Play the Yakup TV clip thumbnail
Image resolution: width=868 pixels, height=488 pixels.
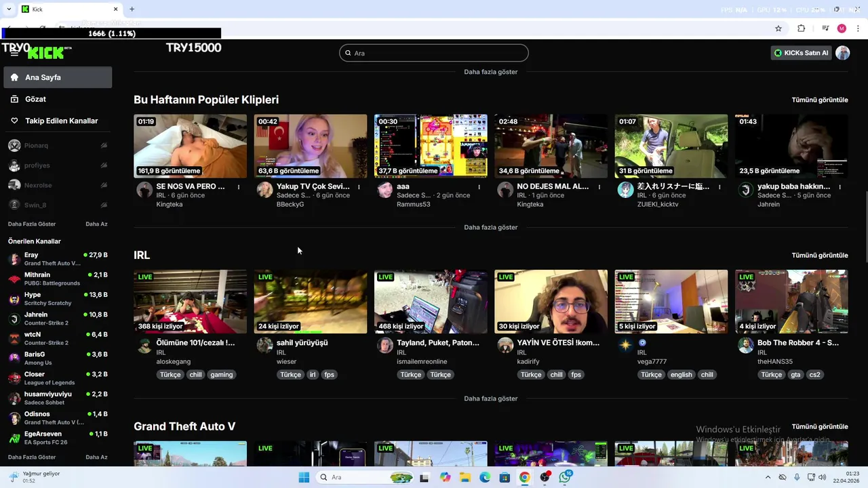click(x=311, y=146)
